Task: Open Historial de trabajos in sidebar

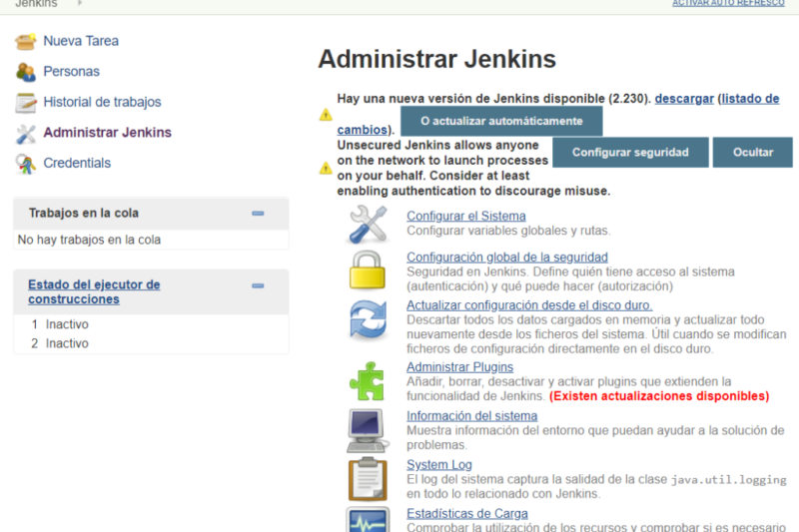Action: (x=102, y=102)
